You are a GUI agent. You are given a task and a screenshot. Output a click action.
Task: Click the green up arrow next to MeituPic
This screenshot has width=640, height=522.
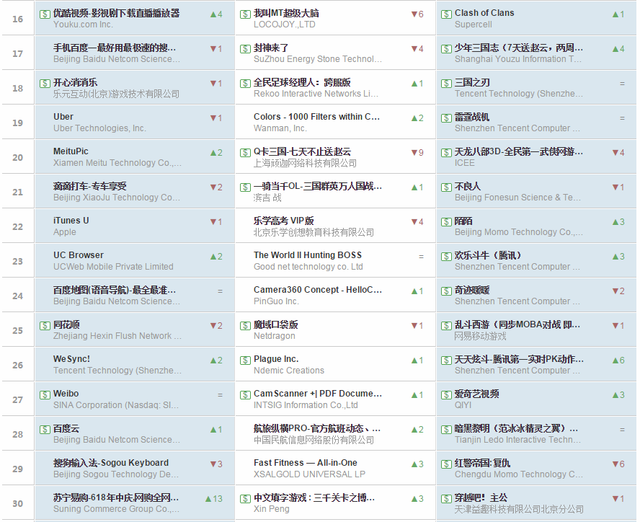pyautogui.click(x=214, y=152)
